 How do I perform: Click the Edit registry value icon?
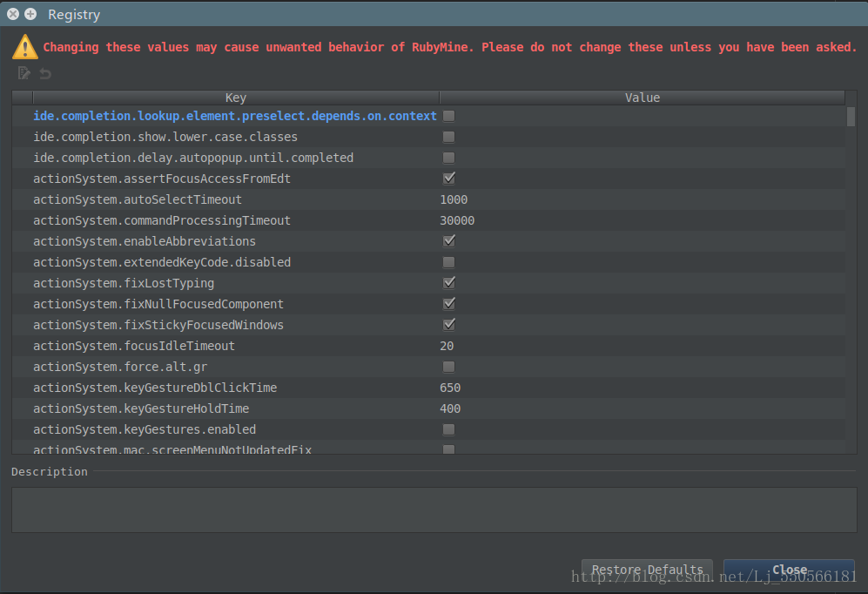click(x=24, y=73)
